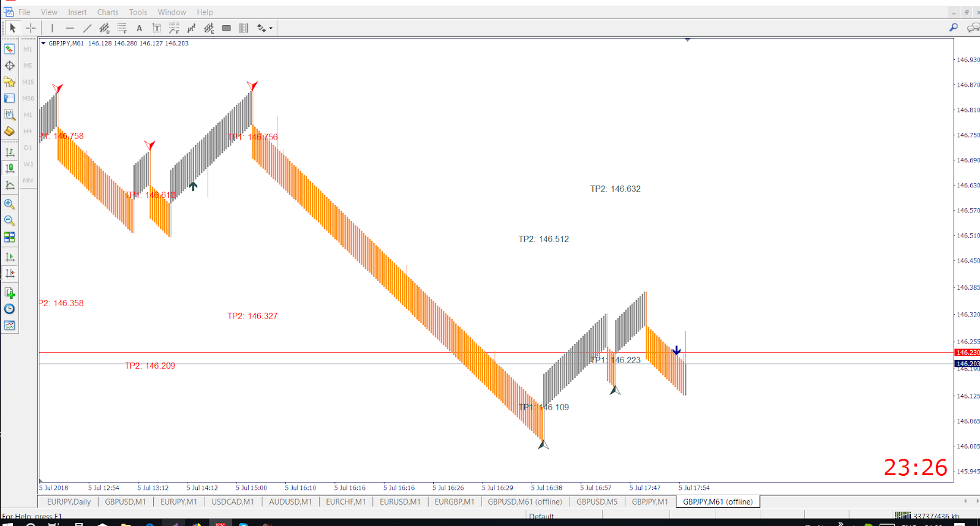Select the M15 timeframe button
The height and width of the screenshot is (526, 980).
click(x=28, y=82)
